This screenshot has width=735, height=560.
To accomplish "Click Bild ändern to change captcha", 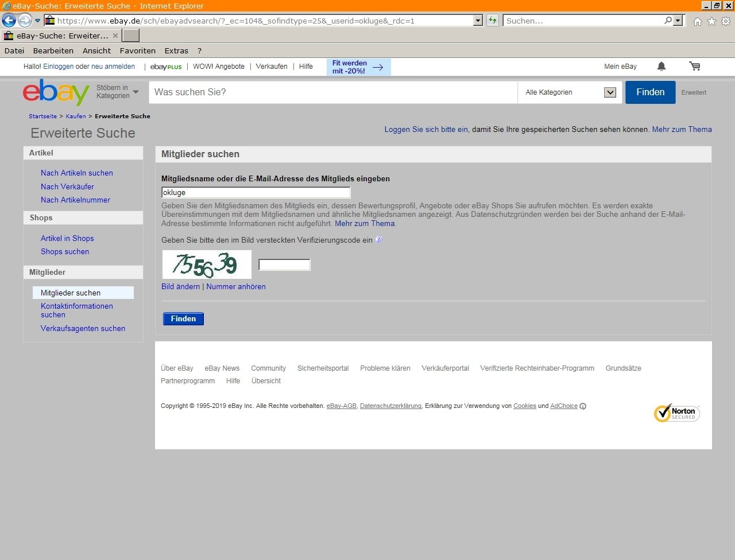I will click(181, 287).
